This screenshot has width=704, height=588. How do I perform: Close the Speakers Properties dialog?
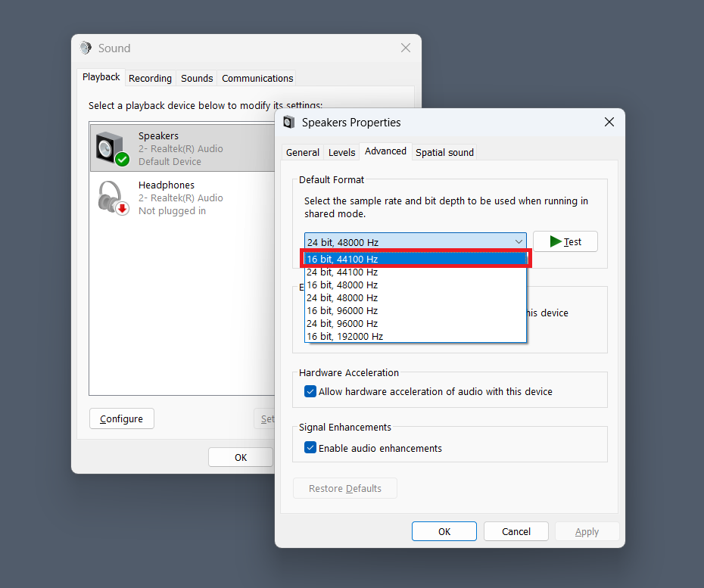pos(609,123)
